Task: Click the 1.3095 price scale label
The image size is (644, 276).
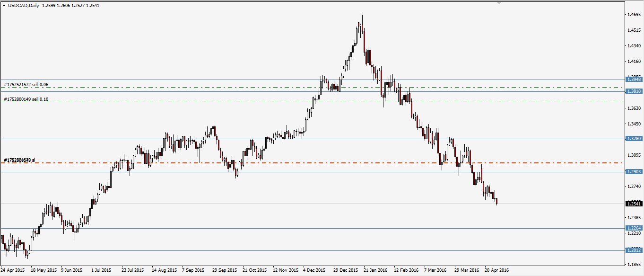Action: click(634, 155)
